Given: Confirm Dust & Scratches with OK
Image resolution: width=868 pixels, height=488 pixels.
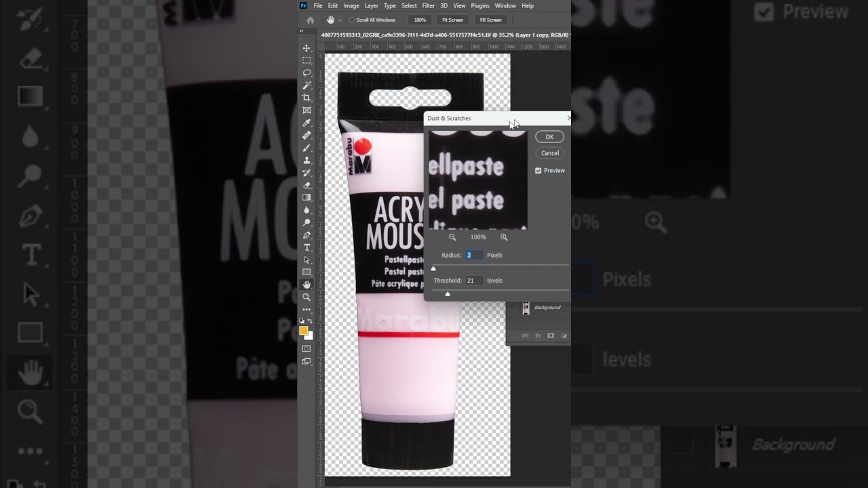Looking at the screenshot, I should 549,137.
